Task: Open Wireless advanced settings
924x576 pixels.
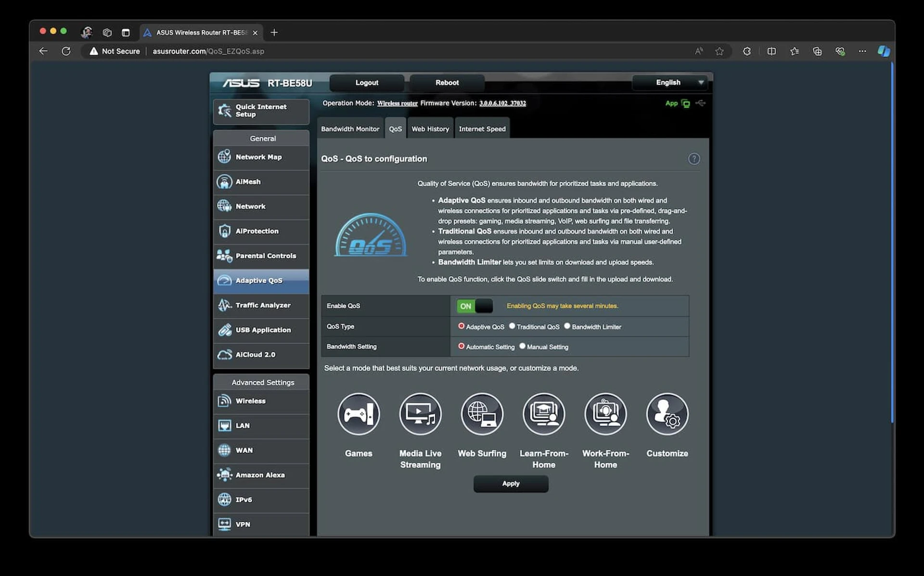Action: click(261, 401)
